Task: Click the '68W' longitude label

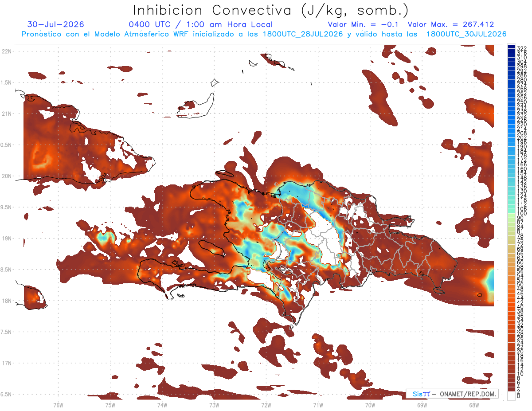Action: pos(473,405)
